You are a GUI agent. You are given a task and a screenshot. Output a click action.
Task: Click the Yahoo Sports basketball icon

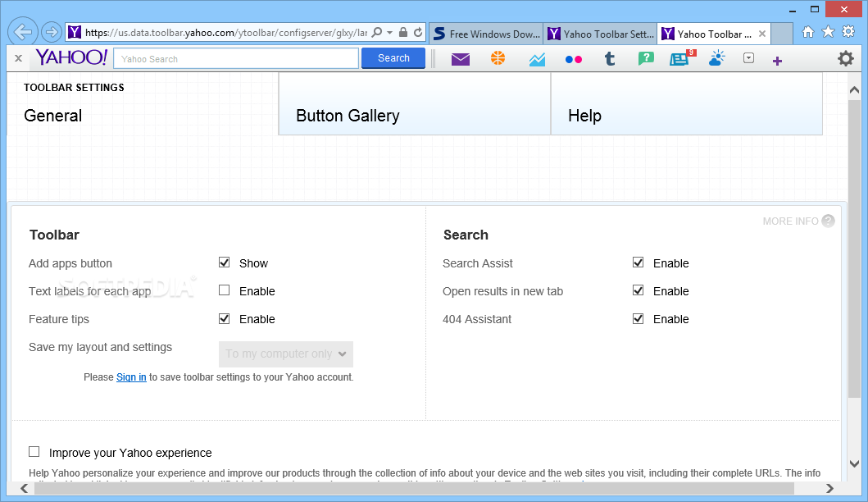498,58
